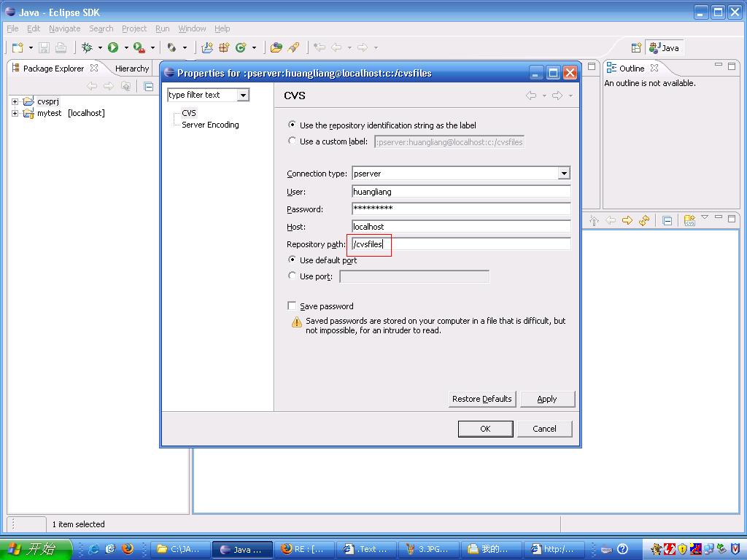Click the Cancel button
This screenshot has height=560, width=747.
click(x=544, y=429)
